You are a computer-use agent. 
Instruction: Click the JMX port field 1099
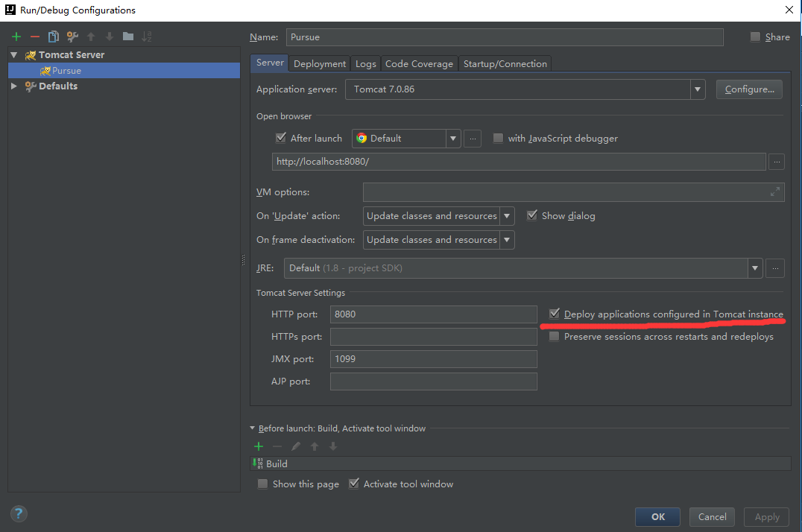point(433,358)
